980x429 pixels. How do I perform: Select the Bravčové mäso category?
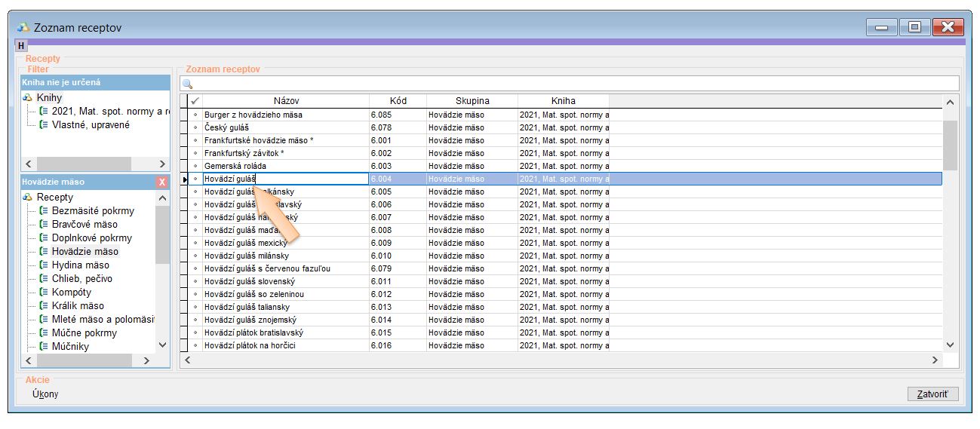point(84,225)
